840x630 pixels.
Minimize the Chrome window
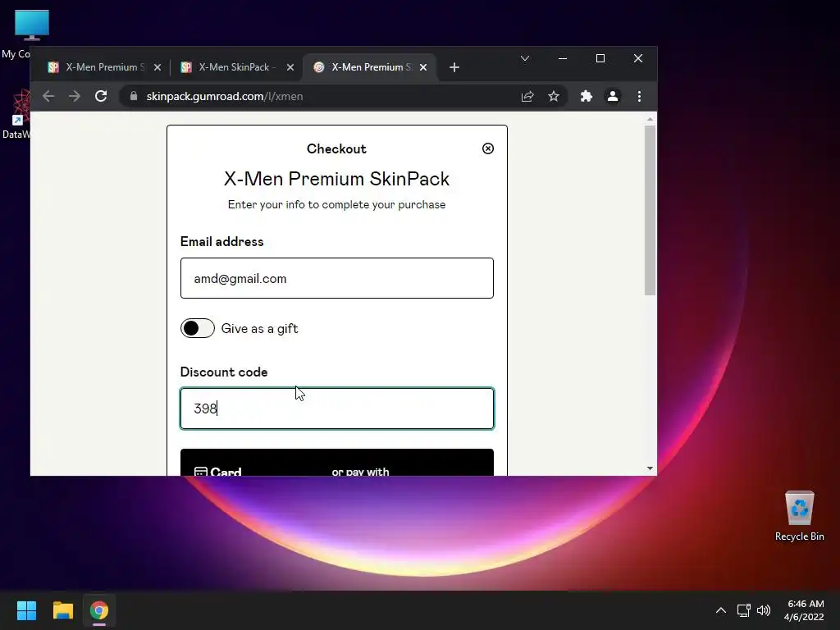pyautogui.click(x=563, y=58)
